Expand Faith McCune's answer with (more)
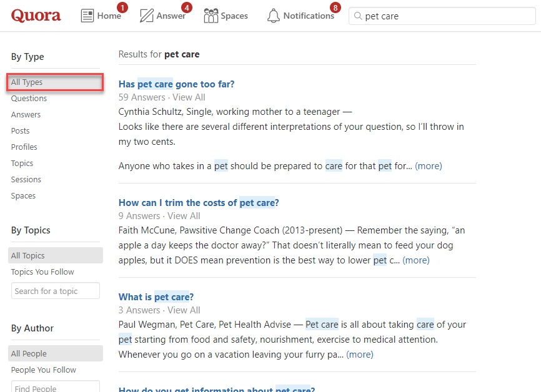Screen dimensions: 541x392 (416, 260)
